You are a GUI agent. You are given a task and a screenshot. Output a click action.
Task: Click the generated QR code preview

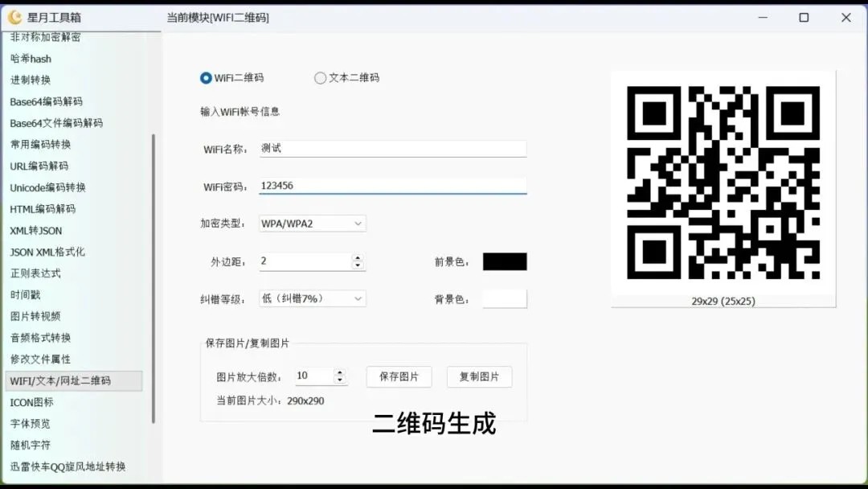coord(723,183)
